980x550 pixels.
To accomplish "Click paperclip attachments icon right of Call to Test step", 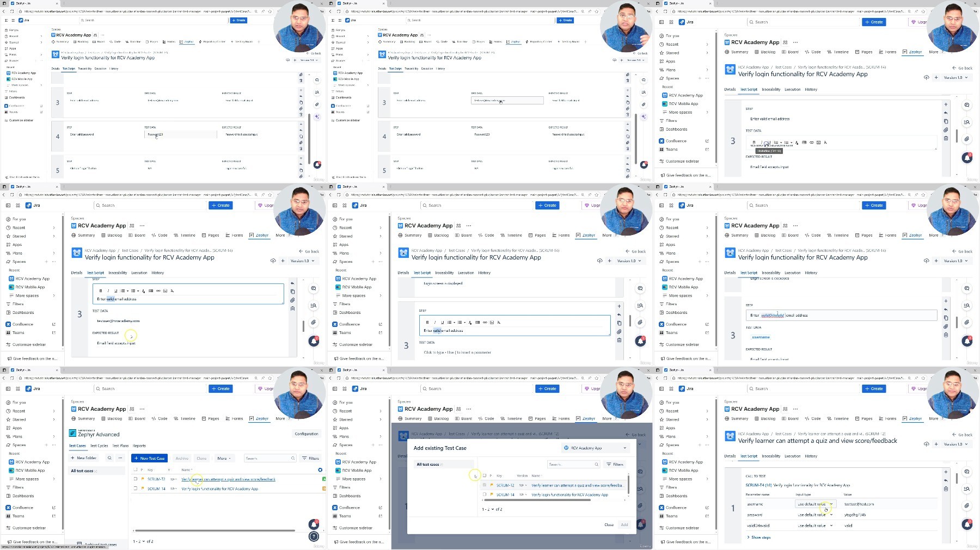I will click(x=966, y=506).
